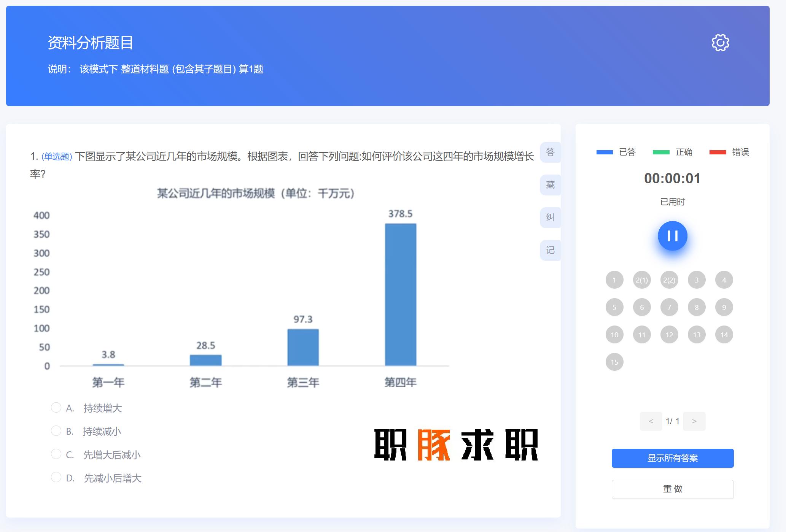Click the 第二年 bar in chart
Image resolution: width=786 pixels, height=532 pixels.
coord(205,360)
